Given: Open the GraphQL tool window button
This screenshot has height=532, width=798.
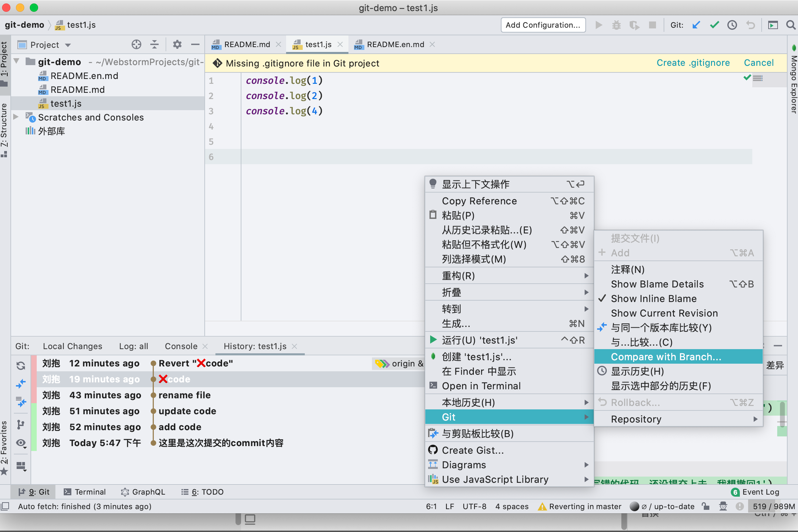Looking at the screenshot, I should point(143,492).
